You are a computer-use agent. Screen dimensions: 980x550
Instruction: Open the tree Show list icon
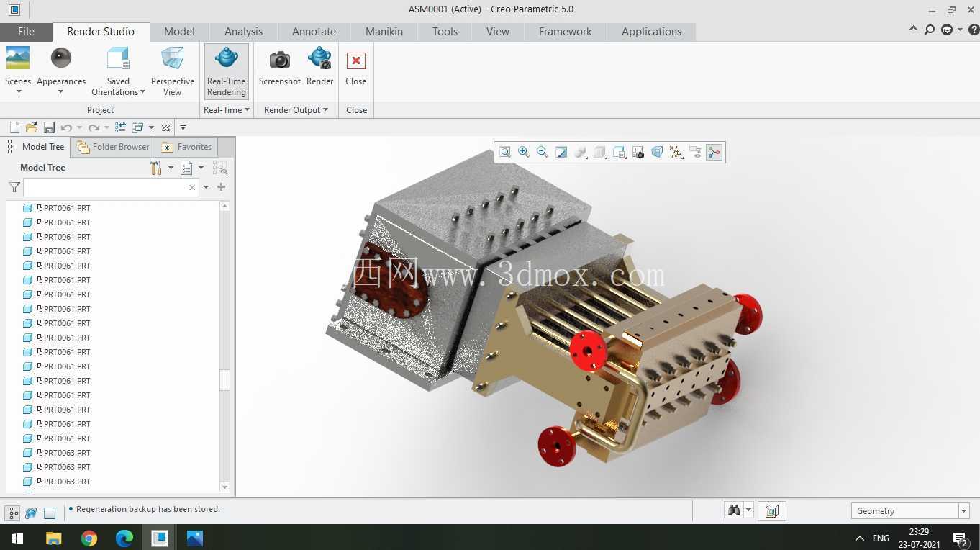(x=186, y=168)
